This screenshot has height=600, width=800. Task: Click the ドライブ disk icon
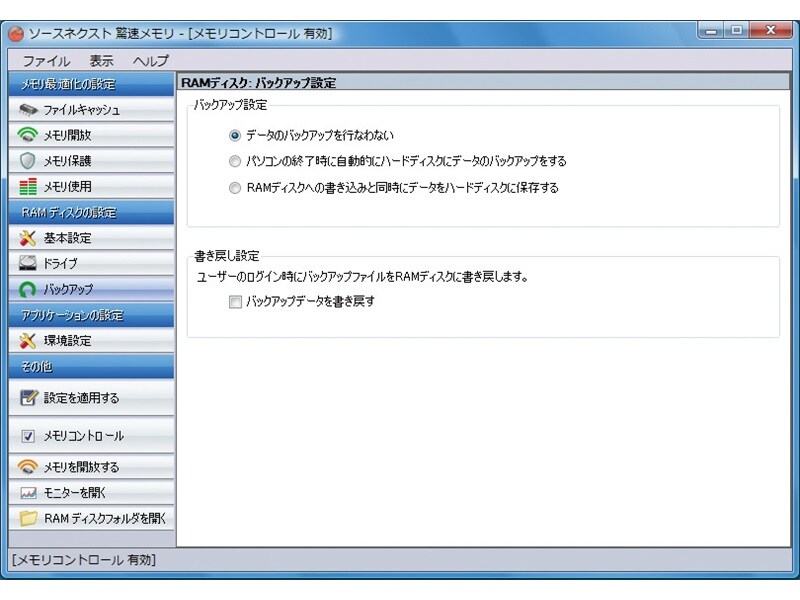pyautogui.click(x=28, y=263)
